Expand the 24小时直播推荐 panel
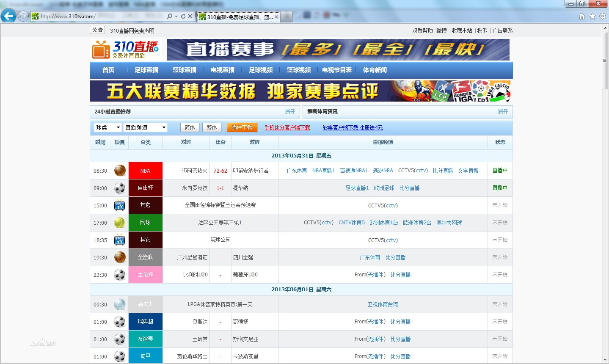This screenshot has width=609, height=364. point(290,111)
